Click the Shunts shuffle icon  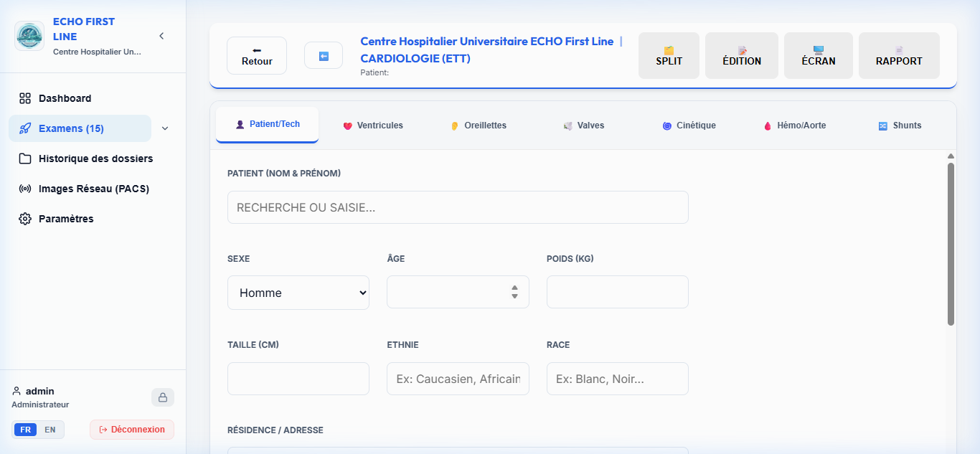[x=883, y=126]
